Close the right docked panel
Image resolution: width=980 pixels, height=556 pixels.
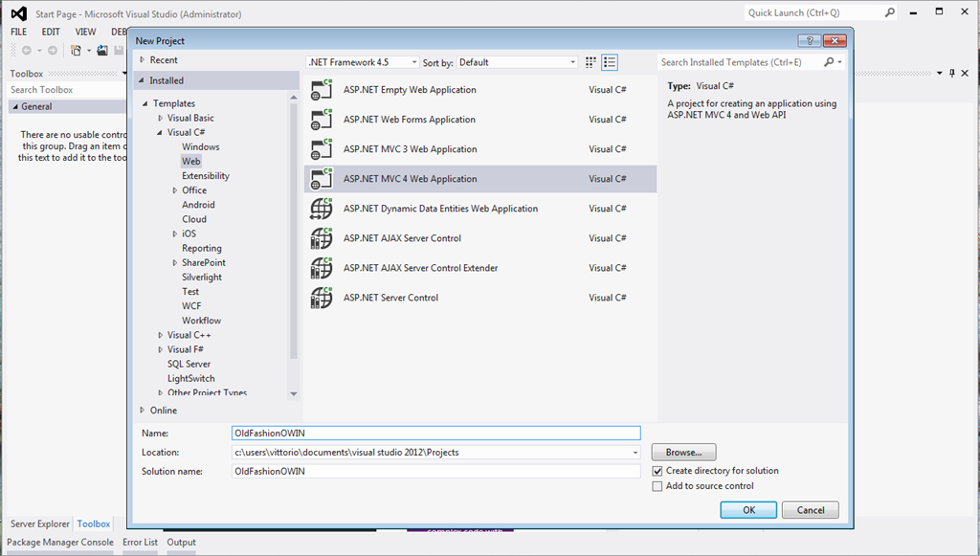click(x=965, y=73)
